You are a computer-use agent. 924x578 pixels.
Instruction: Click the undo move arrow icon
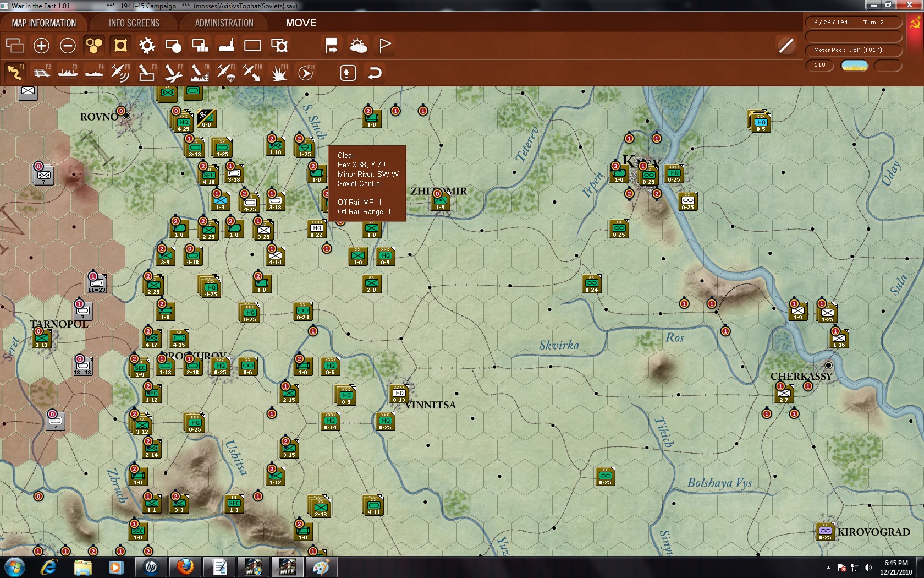pyautogui.click(x=375, y=73)
